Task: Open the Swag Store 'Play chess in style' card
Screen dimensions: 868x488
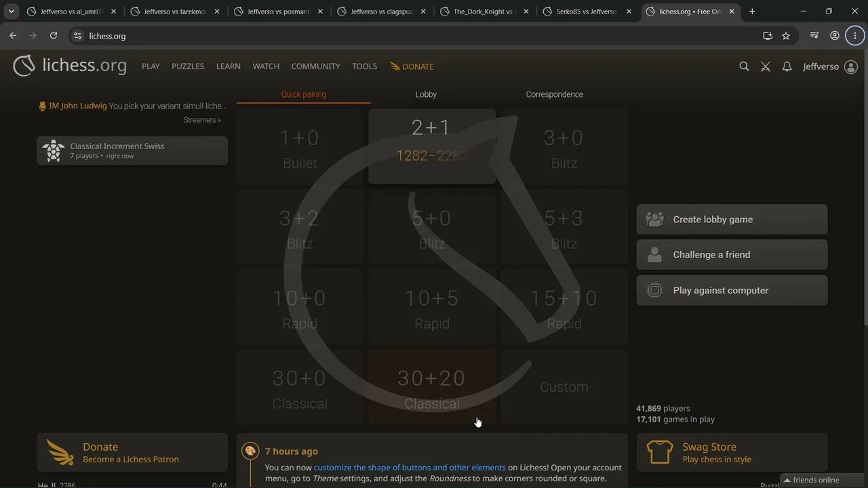Action: (x=732, y=452)
